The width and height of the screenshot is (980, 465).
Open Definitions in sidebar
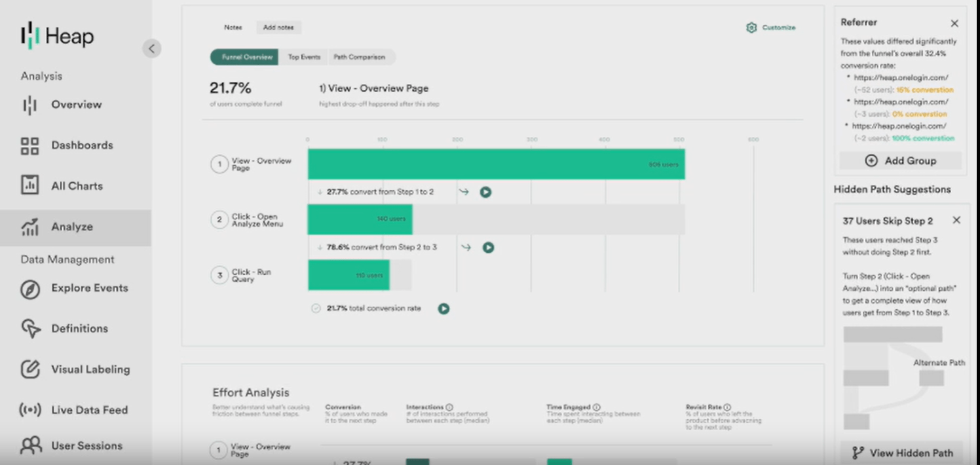(x=79, y=329)
